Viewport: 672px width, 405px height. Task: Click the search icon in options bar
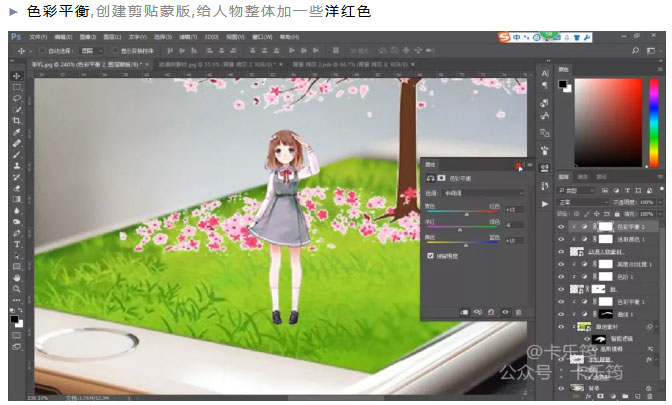[636, 51]
